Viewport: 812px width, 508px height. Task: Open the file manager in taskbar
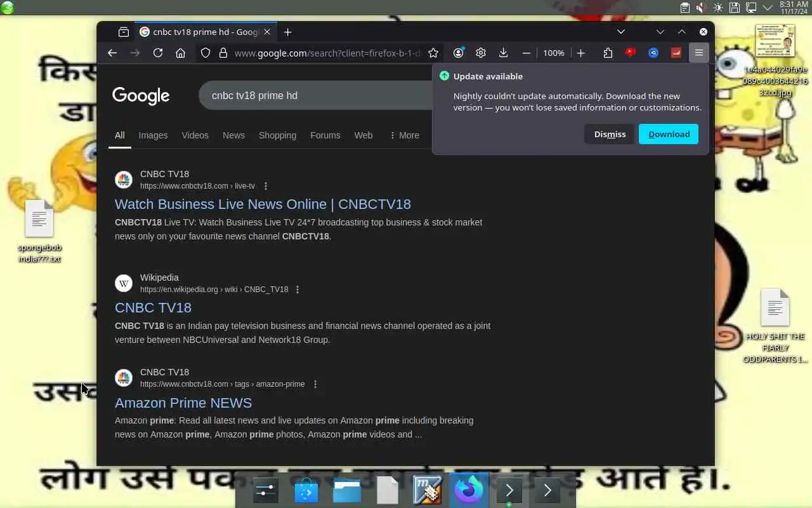point(346,491)
